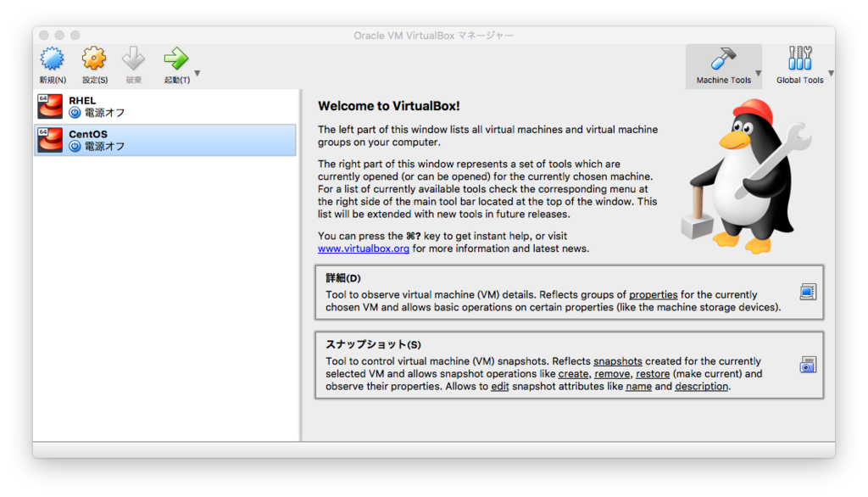Click the New (新規) VM icon
Image resolution: width=868 pixels, height=497 pixels.
tap(52, 59)
